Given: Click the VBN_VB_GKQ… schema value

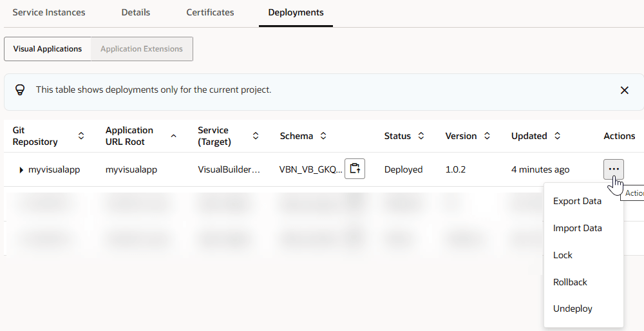Looking at the screenshot, I should click(x=310, y=169).
